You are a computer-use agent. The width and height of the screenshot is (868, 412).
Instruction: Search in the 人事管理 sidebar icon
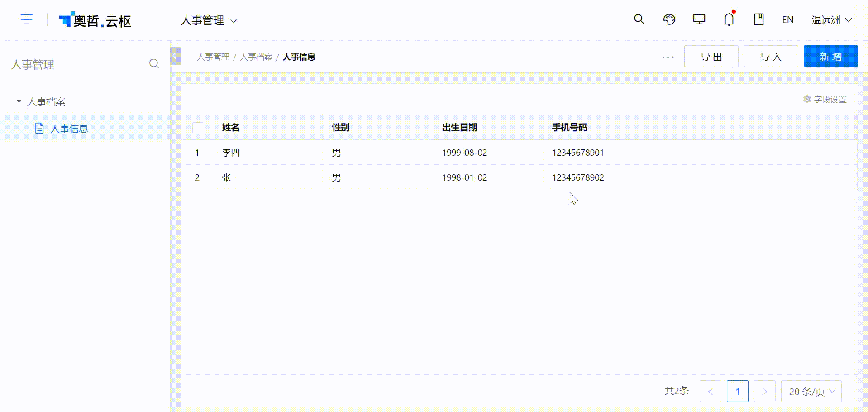pyautogui.click(x=154, y=63)
